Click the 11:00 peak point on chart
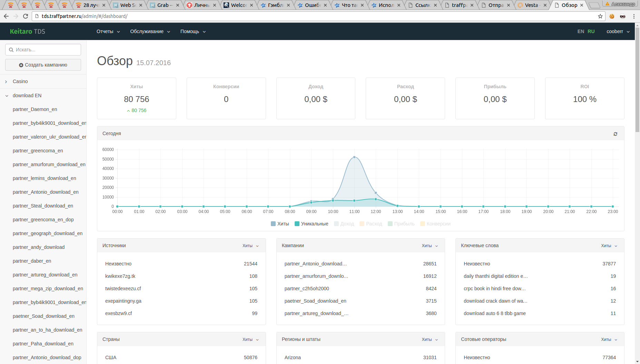Viewport: 640px width, 364px height. (x=354, y=157)
